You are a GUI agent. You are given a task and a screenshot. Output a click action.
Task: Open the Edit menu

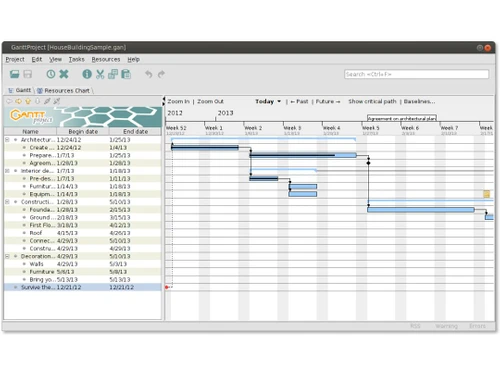pos(37,59)
